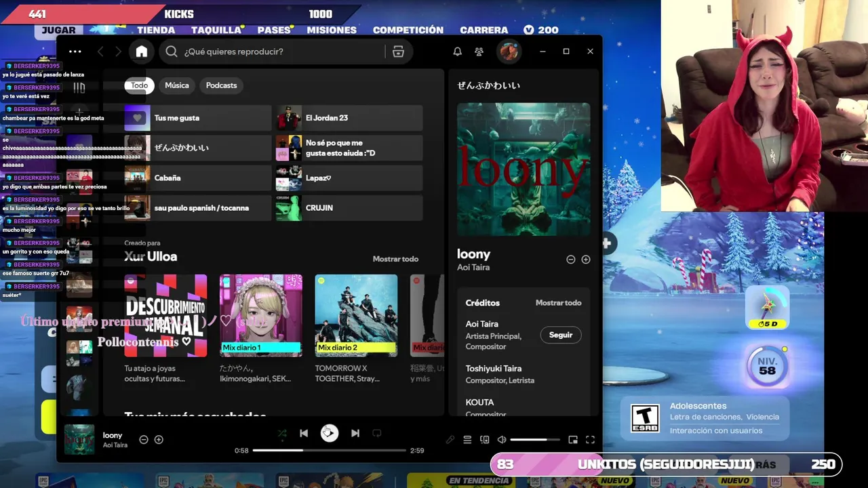Open the COMPETICIÓN tab in Fortnite
Screen dimensions: 868x488
coord(408,30)
